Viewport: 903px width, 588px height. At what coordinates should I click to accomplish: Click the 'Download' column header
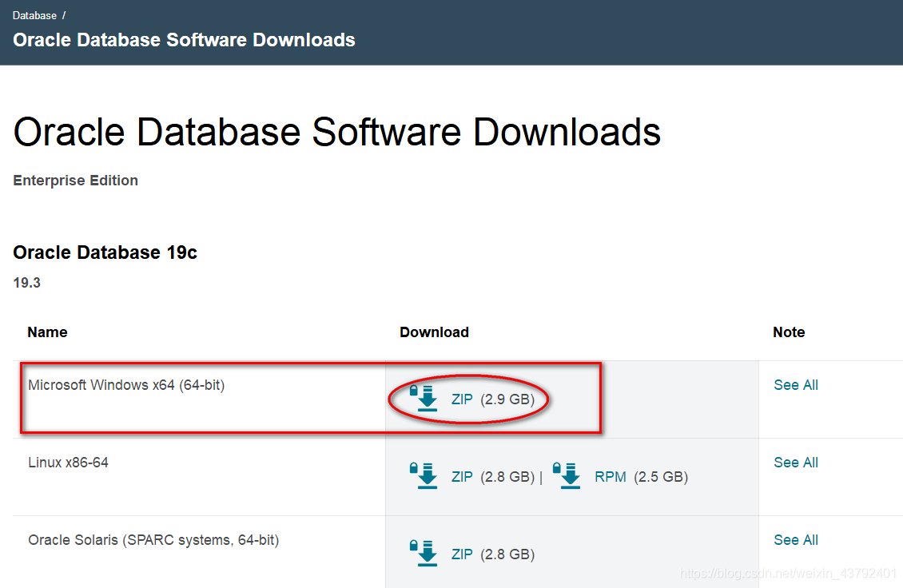[434, 332]
